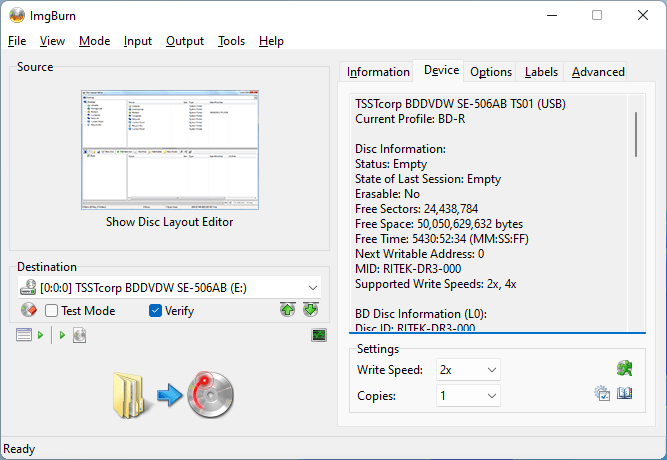This screenshot has height=460, width=667.
Task: Switch to the Advanced tab
Action: tap(598, 72)
